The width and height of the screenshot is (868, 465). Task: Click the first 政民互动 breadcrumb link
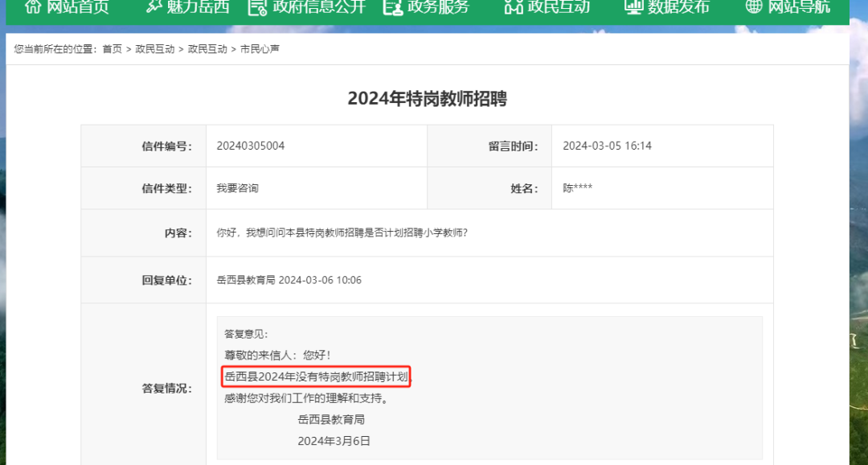point(155,49)
